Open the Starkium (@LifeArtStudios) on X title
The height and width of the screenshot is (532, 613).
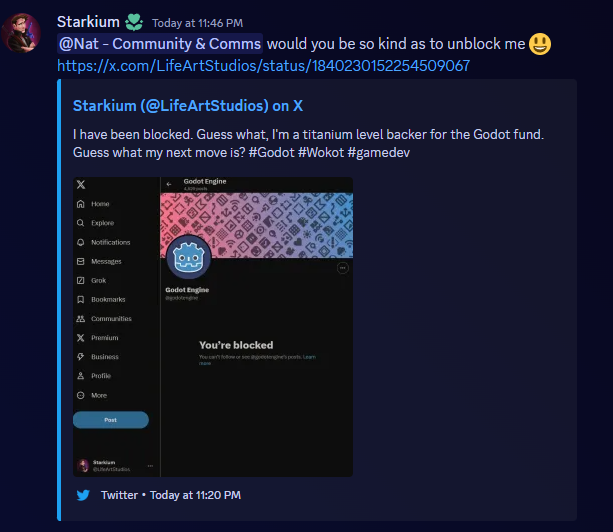tap(188, 106)
